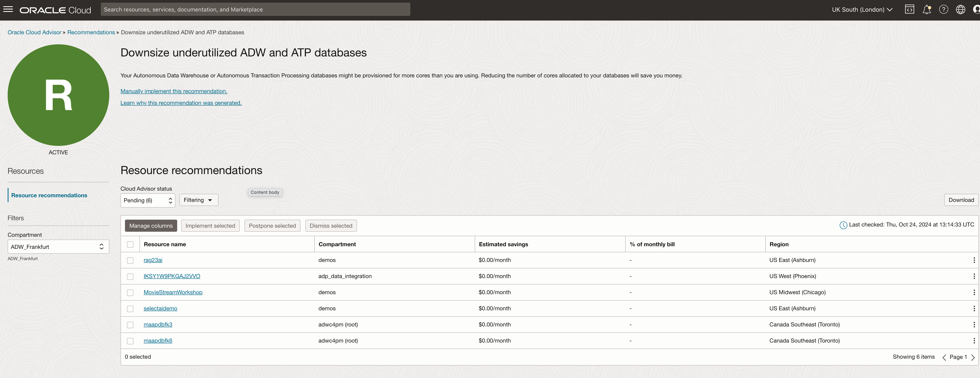Click Recommendations in the breadcrumb
Image resolution: width=980 pixels, height=378 pixels.
[91, 32]
